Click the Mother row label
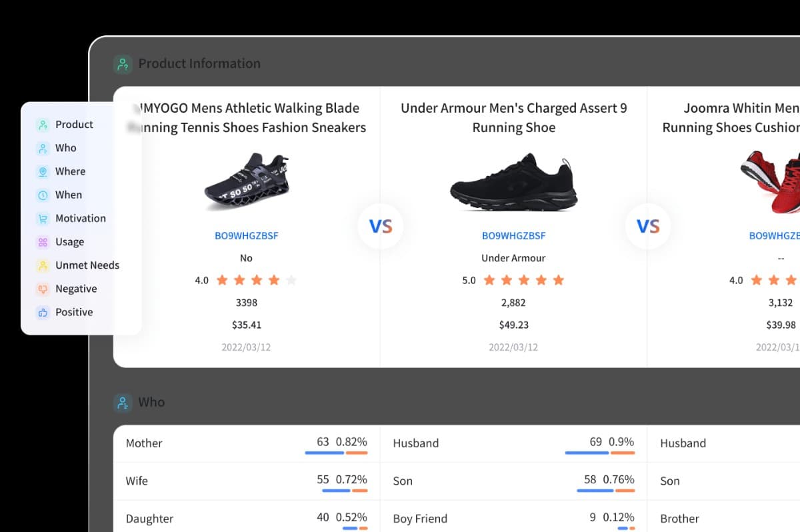800x532 pixels. point(144,443)
